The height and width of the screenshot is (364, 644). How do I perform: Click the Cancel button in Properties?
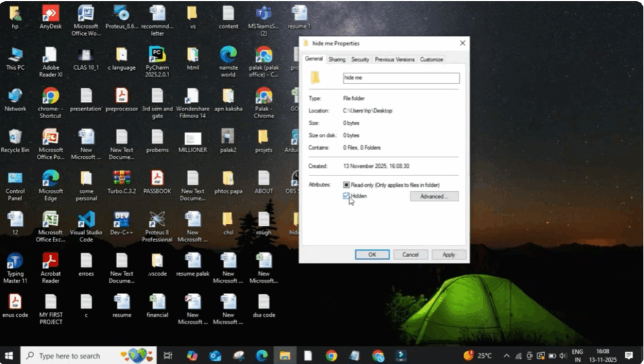(x=410, y=255)
